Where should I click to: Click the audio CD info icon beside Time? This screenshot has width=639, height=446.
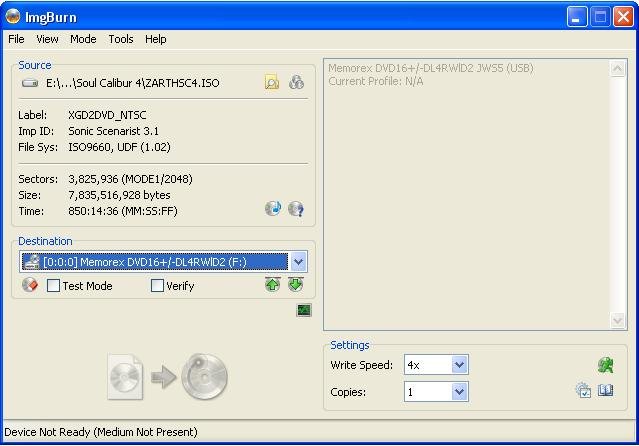(x=273, y=209)
